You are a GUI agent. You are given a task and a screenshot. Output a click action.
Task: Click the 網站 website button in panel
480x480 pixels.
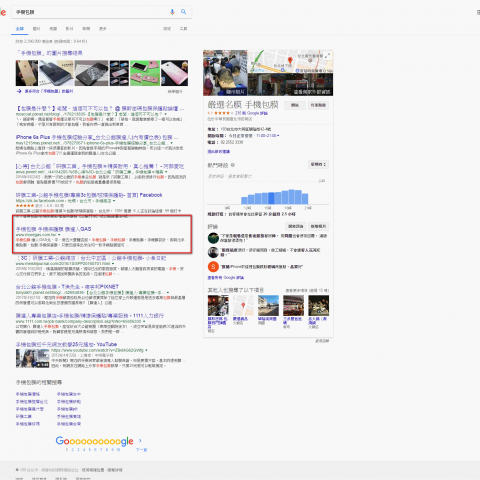[295, 105]
